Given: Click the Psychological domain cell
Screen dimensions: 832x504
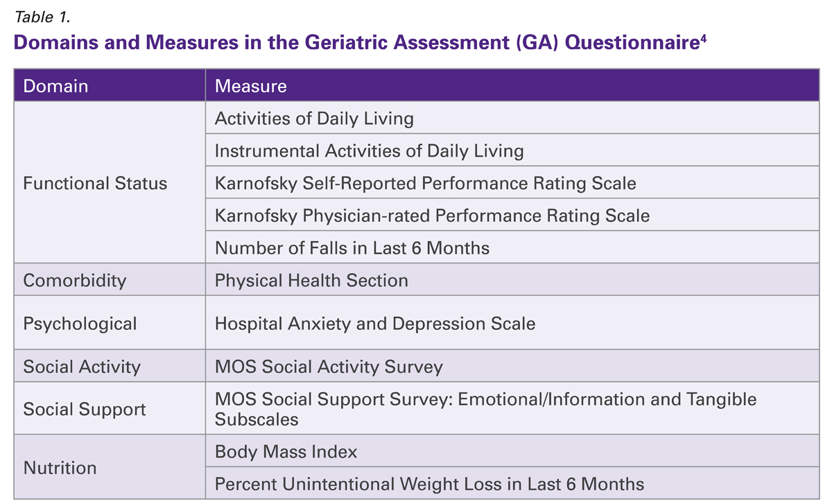Looking at the screenshot, I should [80, 324].
